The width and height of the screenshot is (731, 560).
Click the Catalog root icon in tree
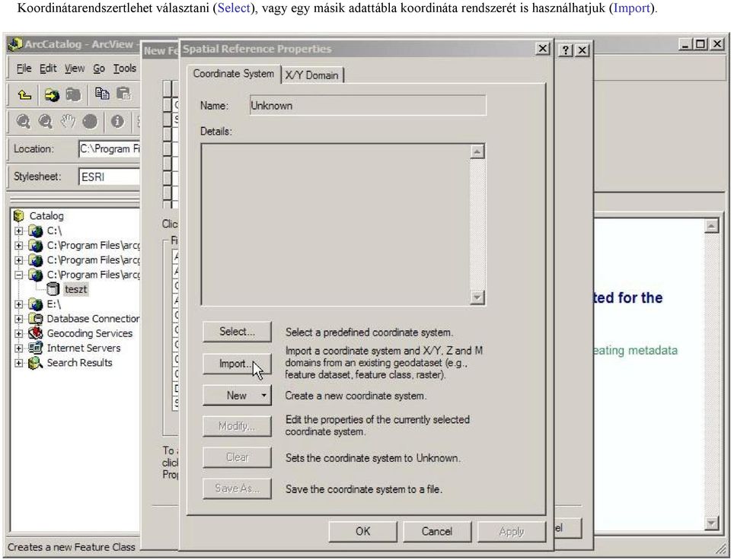click(18, 216)
